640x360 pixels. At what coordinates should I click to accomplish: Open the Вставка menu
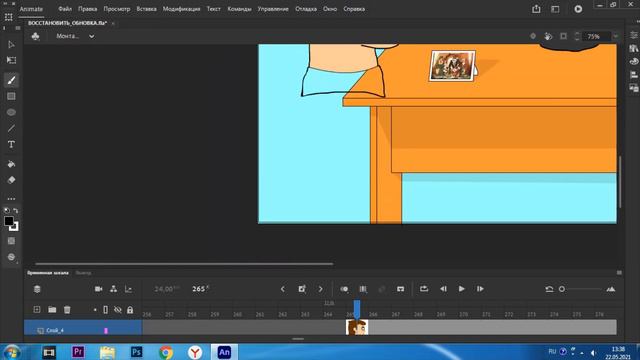point(147,9)
